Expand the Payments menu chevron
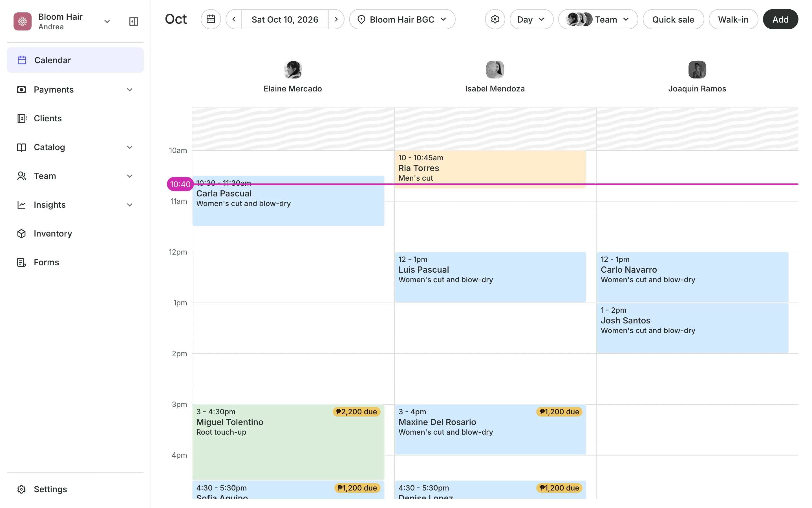The width and height of the screenshot is (812, 508). (x=130, y=90)
